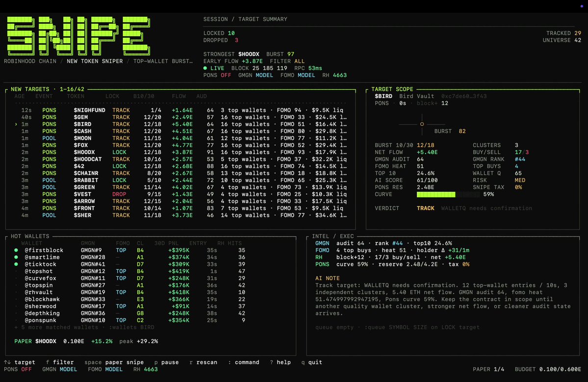
Task: Toggle GMGN MODEL in the bottom status bar
Action: tap(60, 369)
